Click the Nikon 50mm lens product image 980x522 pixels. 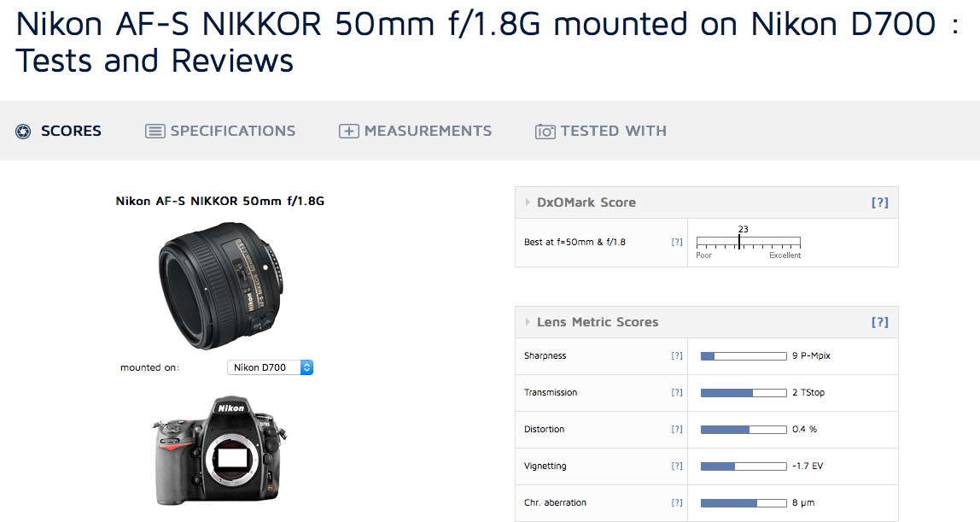tap(220, 285)
